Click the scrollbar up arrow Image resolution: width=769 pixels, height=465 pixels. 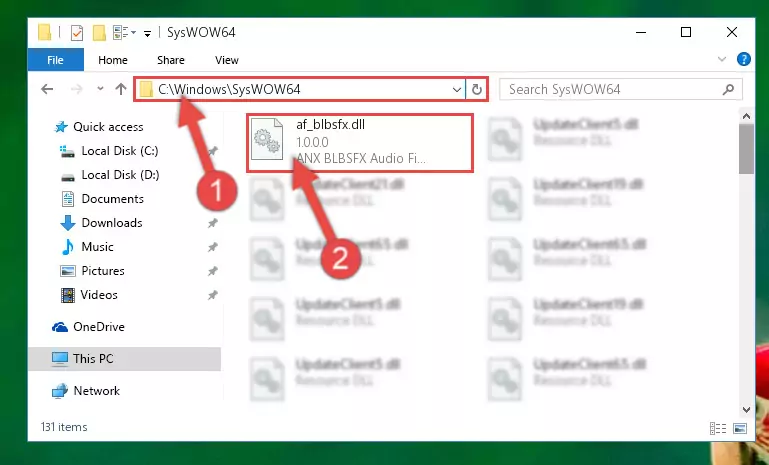[x=746, y=116]
